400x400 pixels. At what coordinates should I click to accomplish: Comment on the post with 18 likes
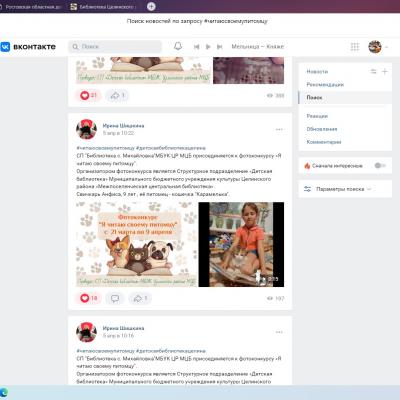(x=115, y=298)
